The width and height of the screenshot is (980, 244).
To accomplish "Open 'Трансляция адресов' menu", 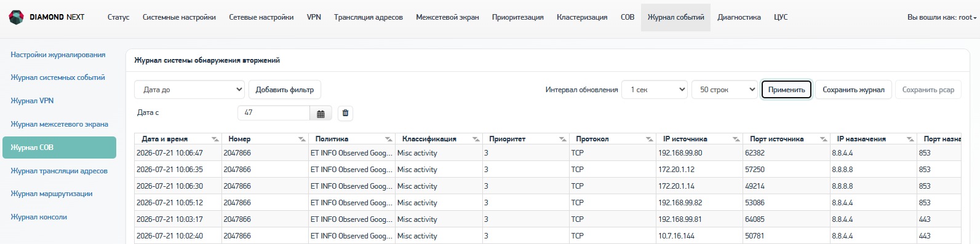I will click(368, 17).
